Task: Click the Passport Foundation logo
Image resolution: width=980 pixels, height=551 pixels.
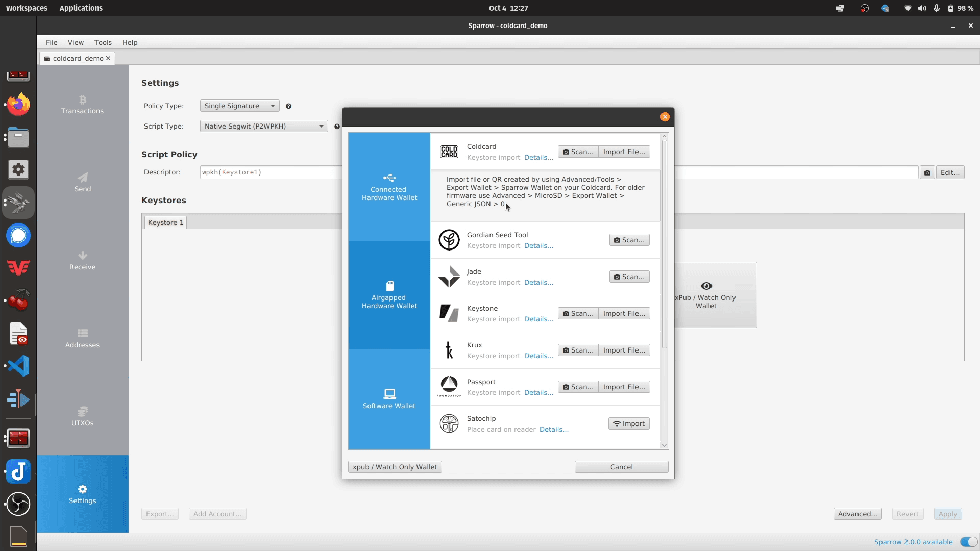Action: (449, 387)
